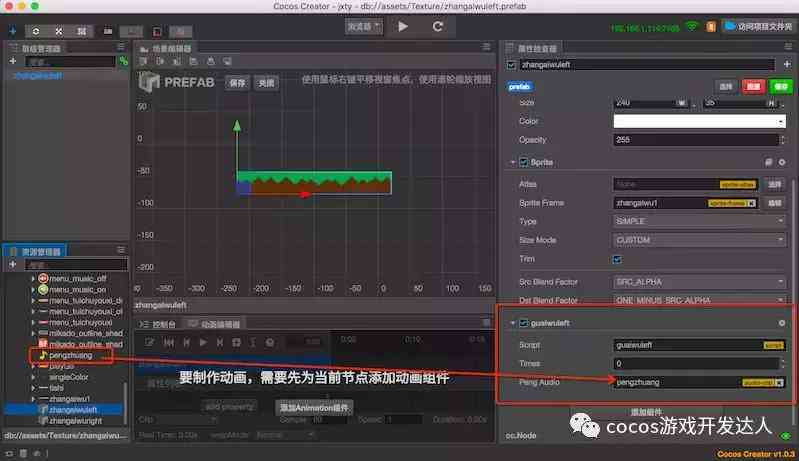Toggle the zhangaiwuleft node active checkbox
799x461 pixels.
pos(511,65)
